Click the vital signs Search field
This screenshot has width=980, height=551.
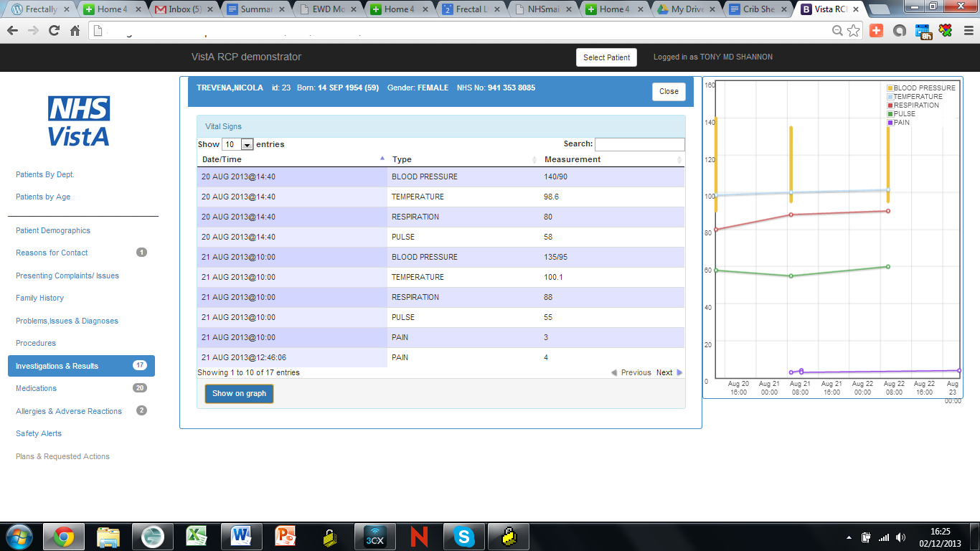coord(639,144)
